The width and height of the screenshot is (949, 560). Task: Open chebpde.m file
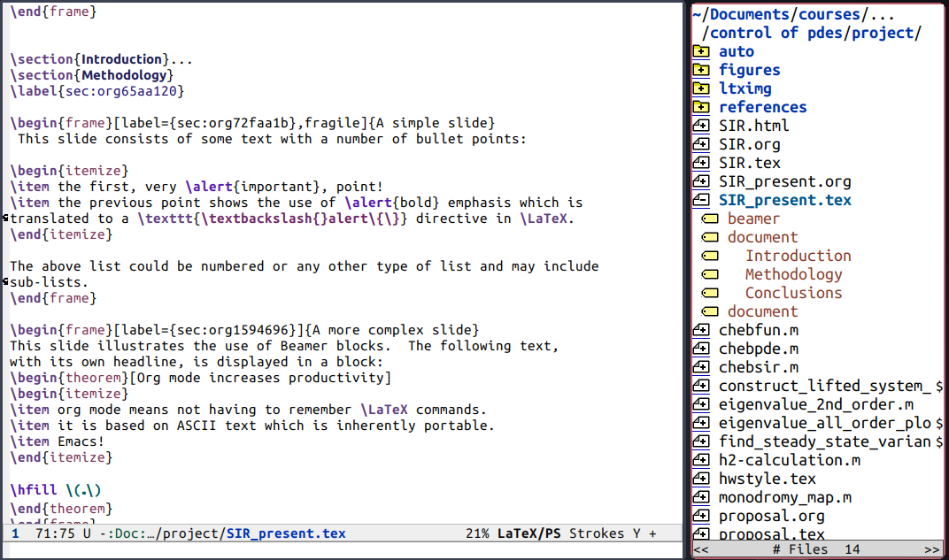pos(759,349)
